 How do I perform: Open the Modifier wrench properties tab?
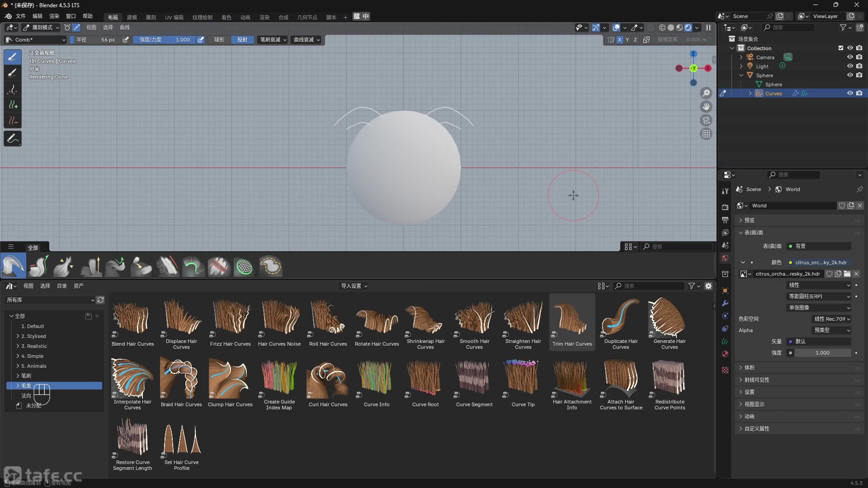pyautogui.click(x=725, y=303)
